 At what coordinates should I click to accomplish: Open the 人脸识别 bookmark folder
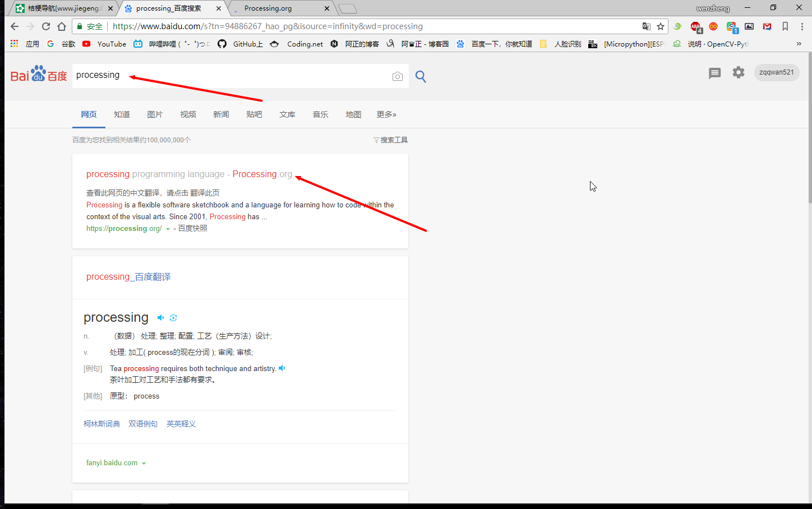(560, 44)
